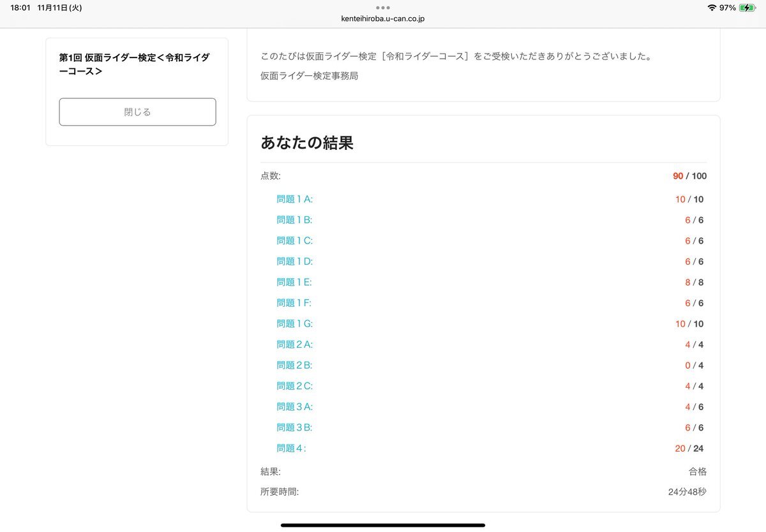The image size is (766, 532).
Task: Open the 問題１D result link
Action: click(294, 262)
